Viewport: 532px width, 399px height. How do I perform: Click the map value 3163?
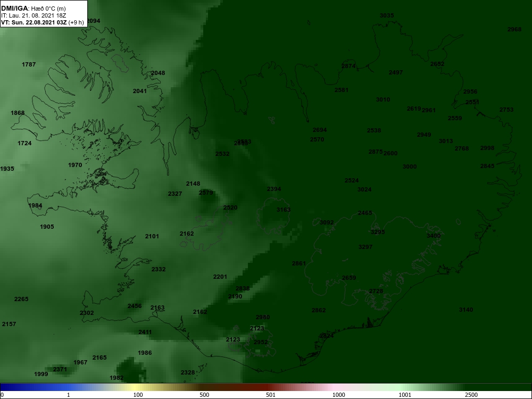click(284, 210)
